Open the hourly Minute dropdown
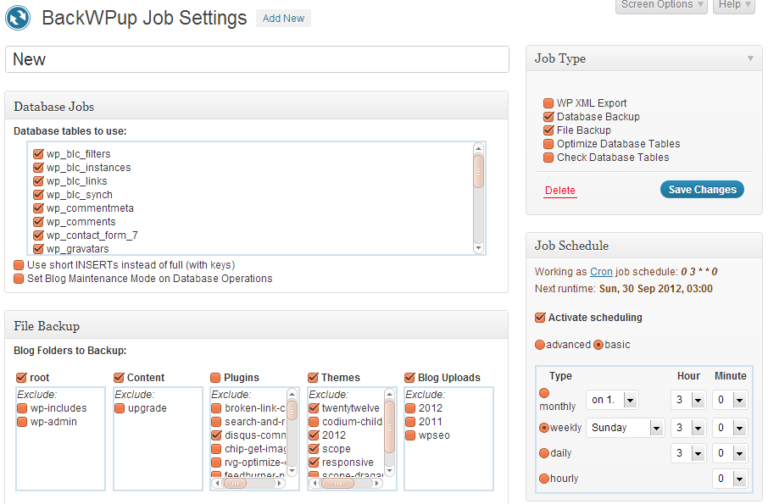 pos(729,479)
